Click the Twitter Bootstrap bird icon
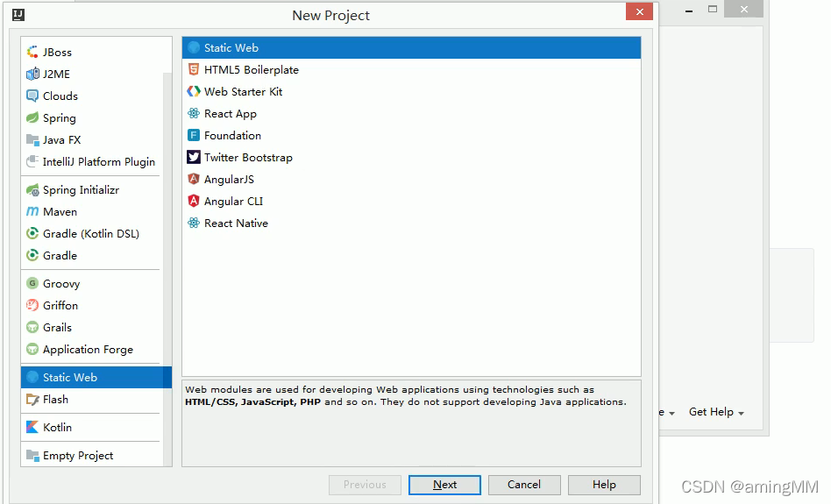The height and width of the screenshot is (504, 831). 194,158
